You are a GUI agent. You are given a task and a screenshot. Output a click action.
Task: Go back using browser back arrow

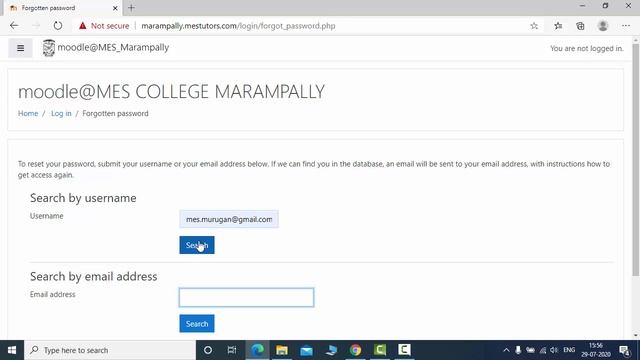[x=14, y=26]
